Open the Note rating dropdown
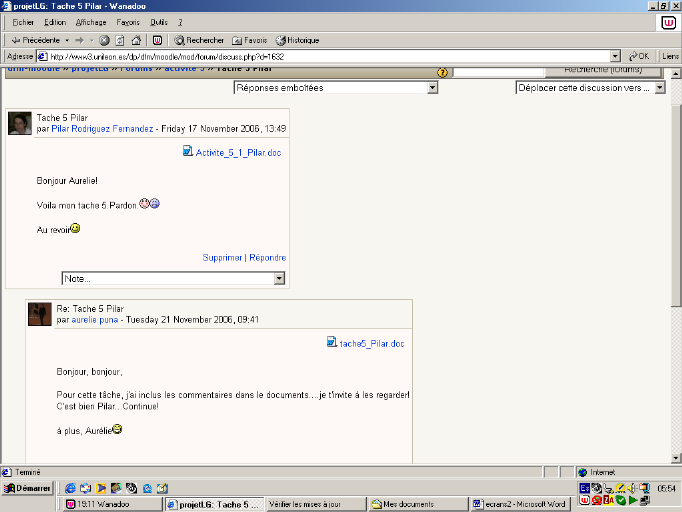 [173, 279]
